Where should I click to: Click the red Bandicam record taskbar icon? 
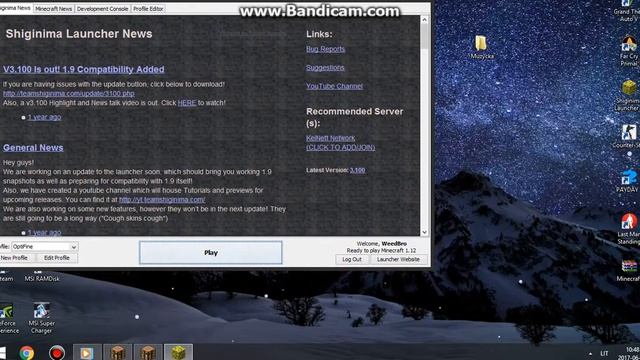point(57,353)
